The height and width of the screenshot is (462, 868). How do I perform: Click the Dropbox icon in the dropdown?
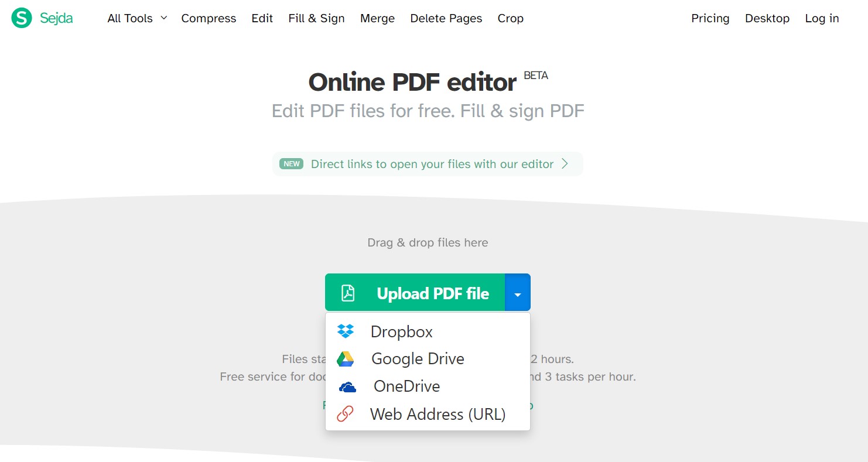[346, 331]
